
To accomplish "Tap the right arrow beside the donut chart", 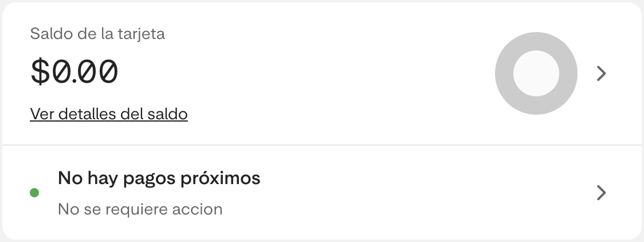I will tap(601, 73).
